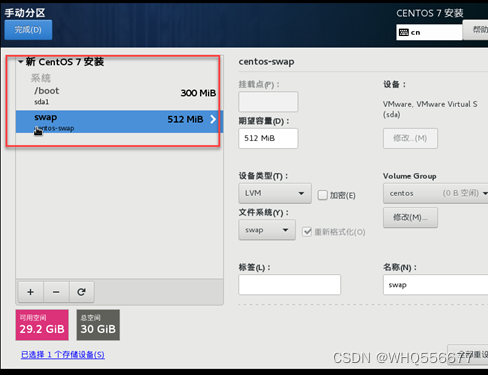
Task: Click the keyboard layout icon beside cn
Action: coord(404,32)
